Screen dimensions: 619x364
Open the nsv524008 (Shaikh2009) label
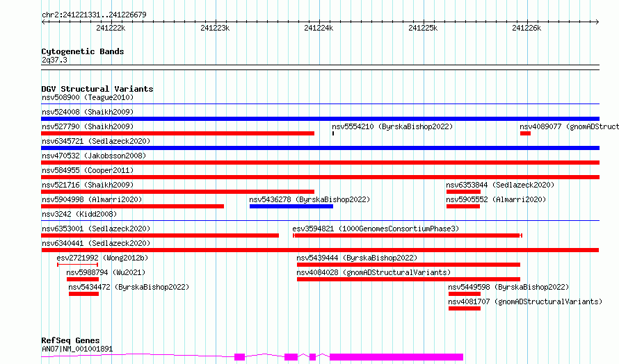click(88, 112)
